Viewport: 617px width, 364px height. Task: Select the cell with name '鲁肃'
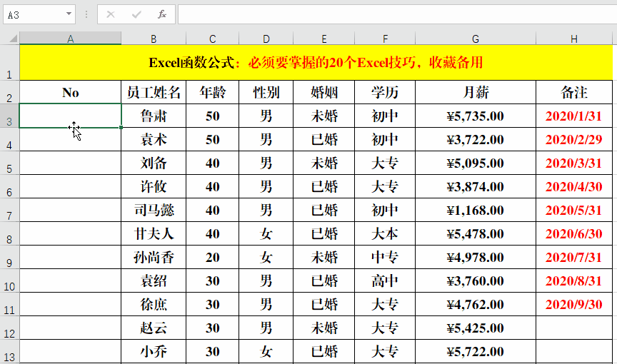pos(154,116)
